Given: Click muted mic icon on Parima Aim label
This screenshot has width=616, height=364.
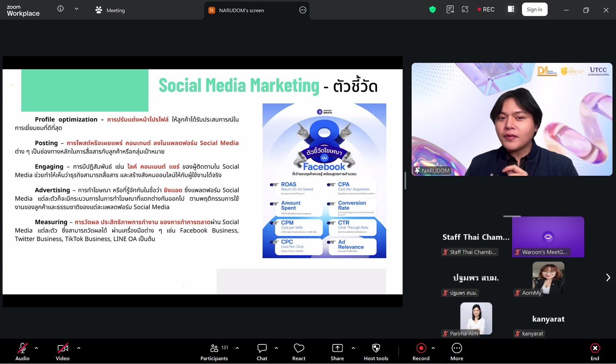Looking at the screenshot, I should (x=445, y=334).
